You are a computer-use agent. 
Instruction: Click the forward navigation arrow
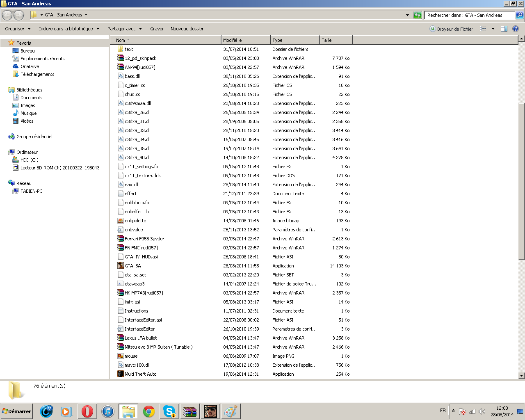tap(19, 15)
